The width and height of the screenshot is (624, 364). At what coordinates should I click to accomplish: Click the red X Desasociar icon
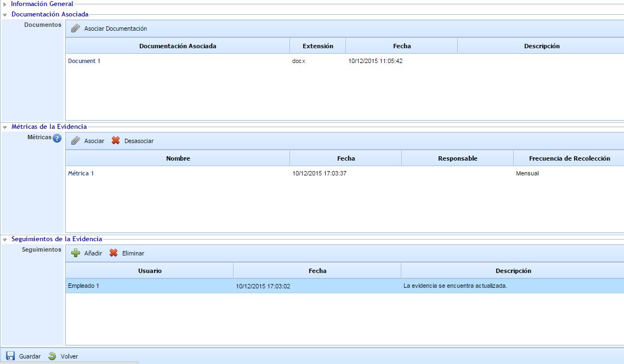116,141
